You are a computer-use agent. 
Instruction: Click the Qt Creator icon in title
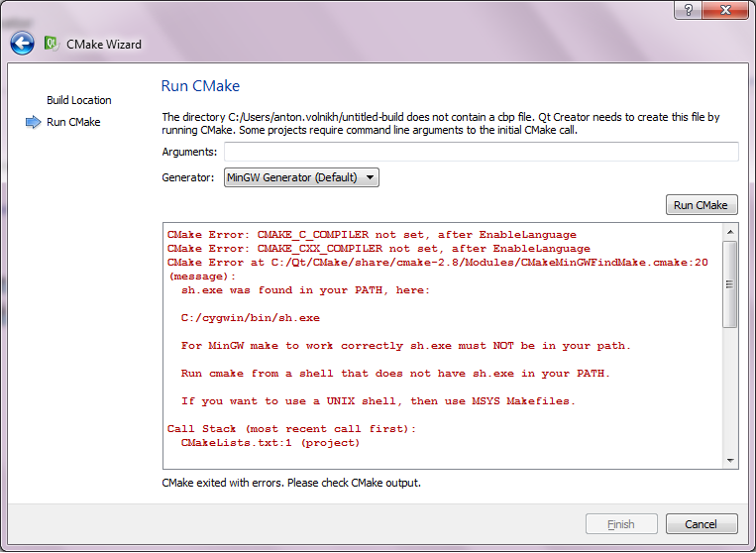coord(52,44)
